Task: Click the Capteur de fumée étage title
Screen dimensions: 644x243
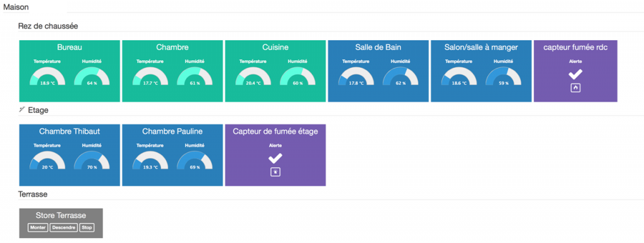Action: (x=275, y=131)
